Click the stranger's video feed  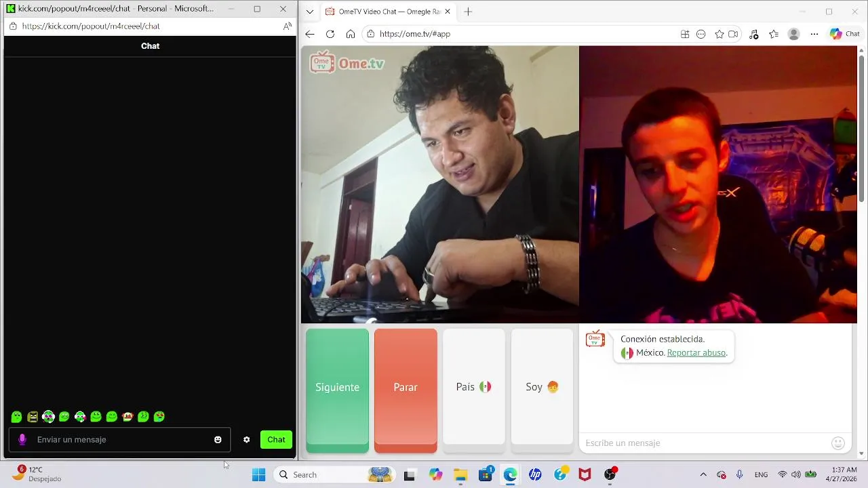440,184
